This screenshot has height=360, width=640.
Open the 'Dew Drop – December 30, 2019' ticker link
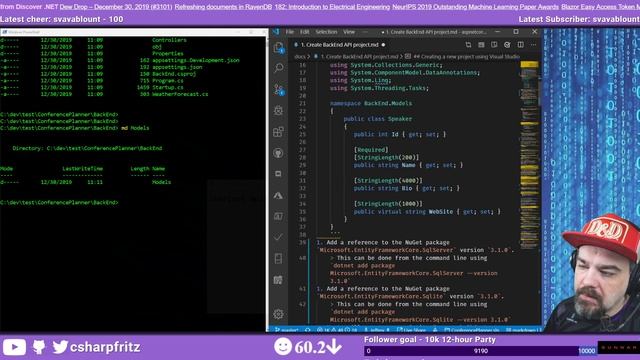point(116,7)
